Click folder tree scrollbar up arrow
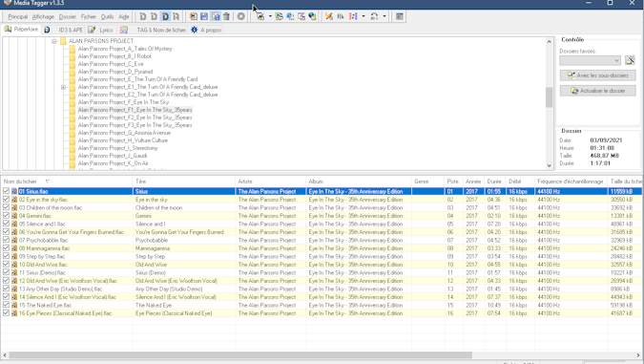 pos(550,41)
